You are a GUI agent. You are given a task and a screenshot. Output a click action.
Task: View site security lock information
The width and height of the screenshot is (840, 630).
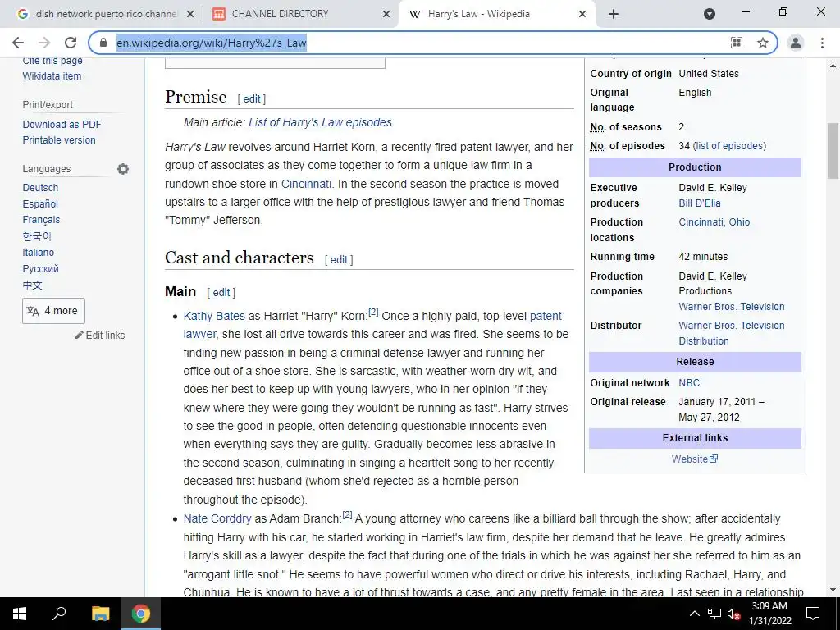tap(103, 43)
